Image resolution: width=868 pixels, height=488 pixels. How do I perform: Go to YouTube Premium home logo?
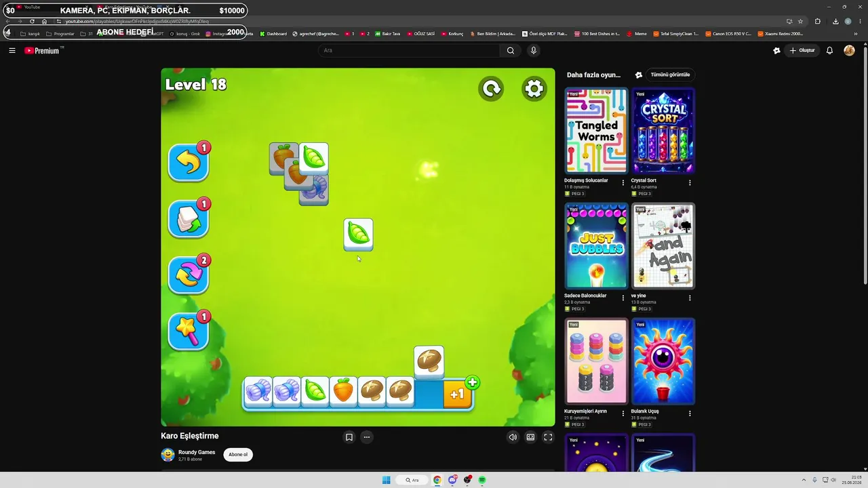click(43, 50)
